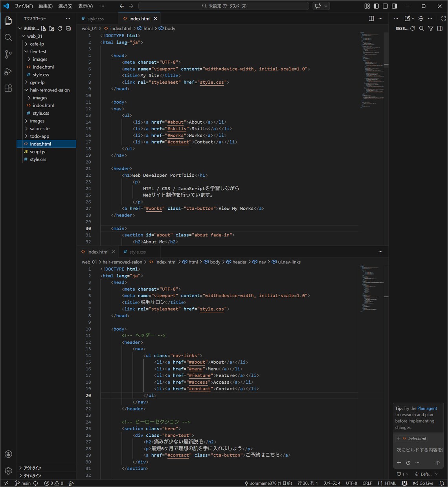
Task: Click the chat send arrow button
Action: click(x=437, y=463)
